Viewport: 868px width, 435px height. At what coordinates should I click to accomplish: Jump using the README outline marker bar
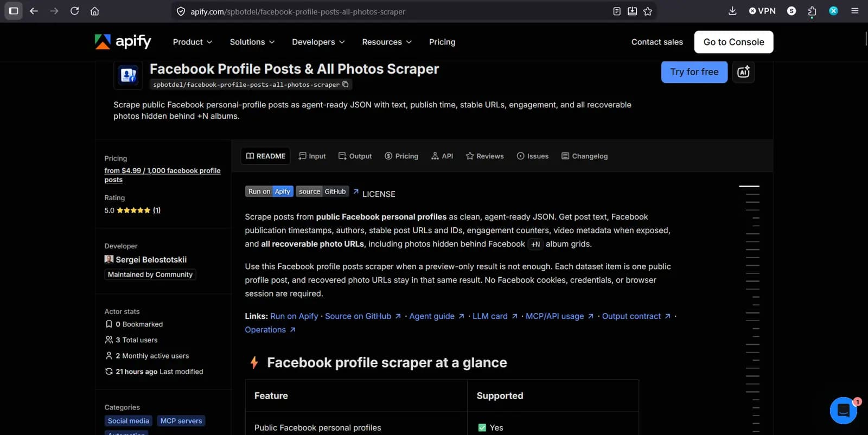pyautogui.click(x=749, y=186)
